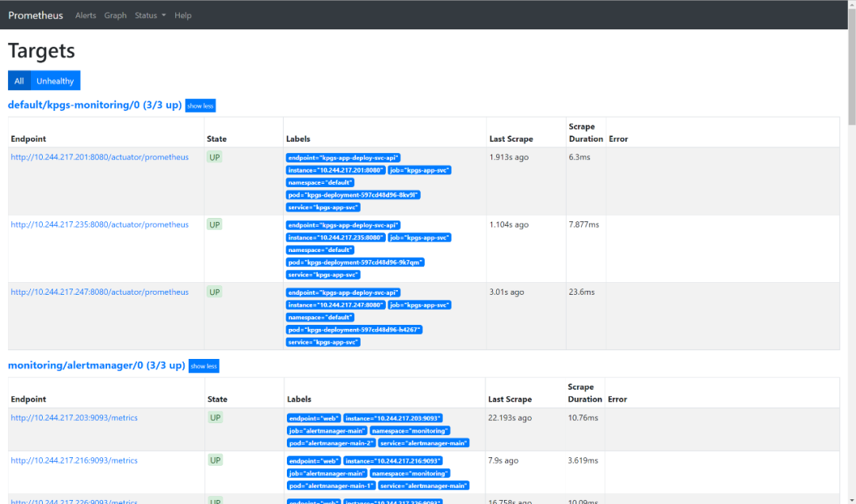856x504 pixels.
Task: Click UP state badge for 10.244.217.235
Action: pyautogui.click(x=215, y=224)
